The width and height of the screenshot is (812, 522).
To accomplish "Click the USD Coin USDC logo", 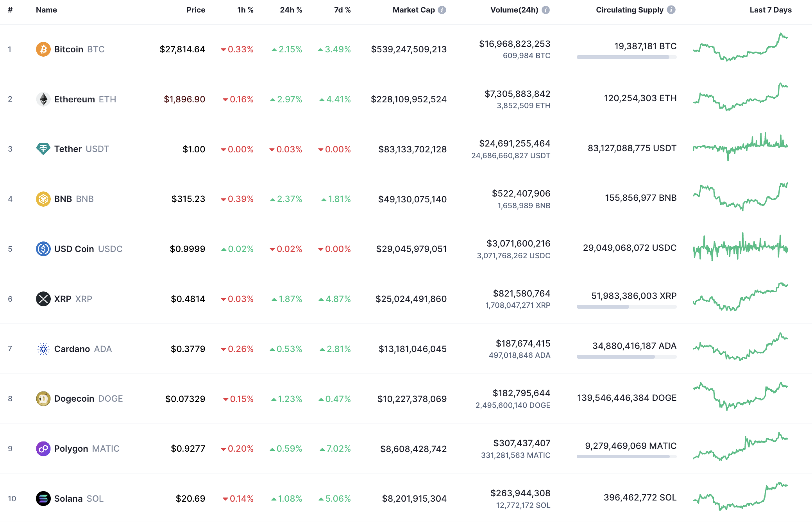I will [44, 249].
